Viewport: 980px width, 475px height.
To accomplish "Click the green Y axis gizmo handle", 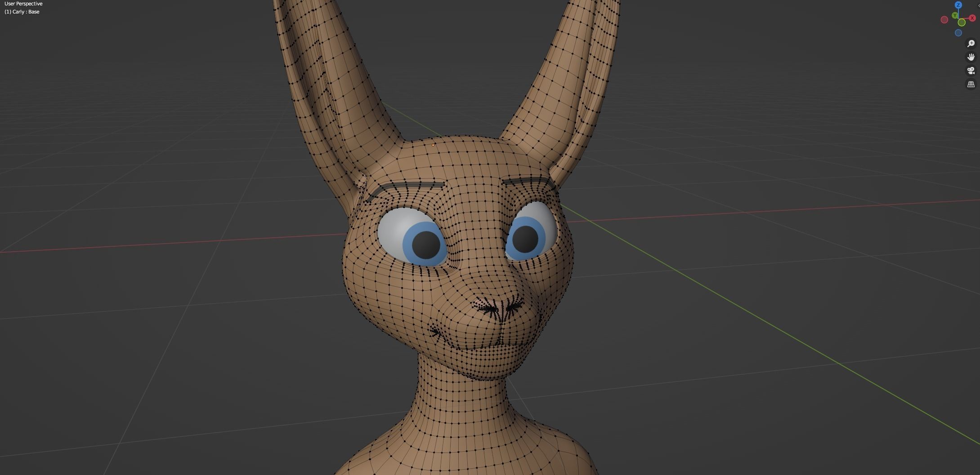I will (x=955, y=15).
